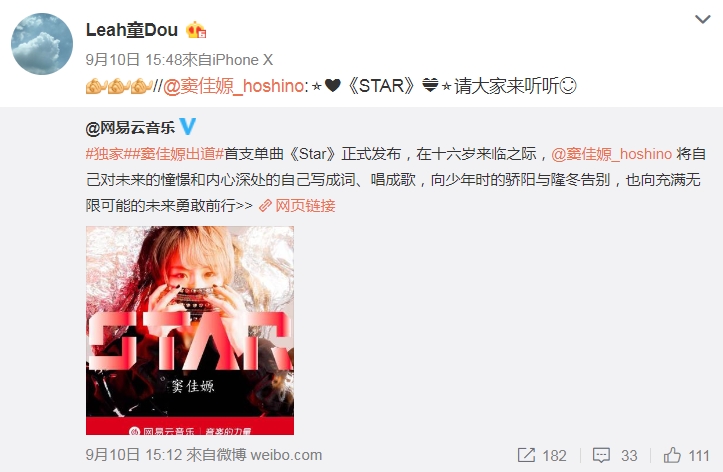Image resolution: width=723 pixels, height=472 pixels.
Task: Open the 网页链接 web link
Action: [x=305, y=206]
